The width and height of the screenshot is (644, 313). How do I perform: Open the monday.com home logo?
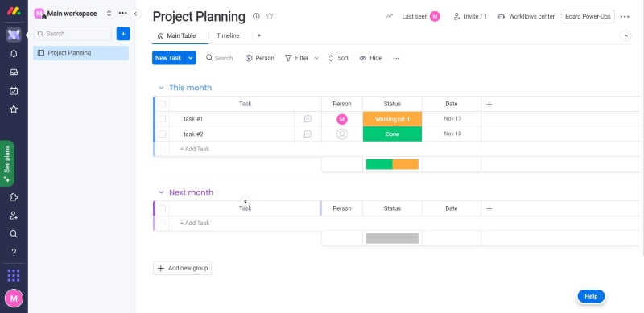click(x=14, y=11)
